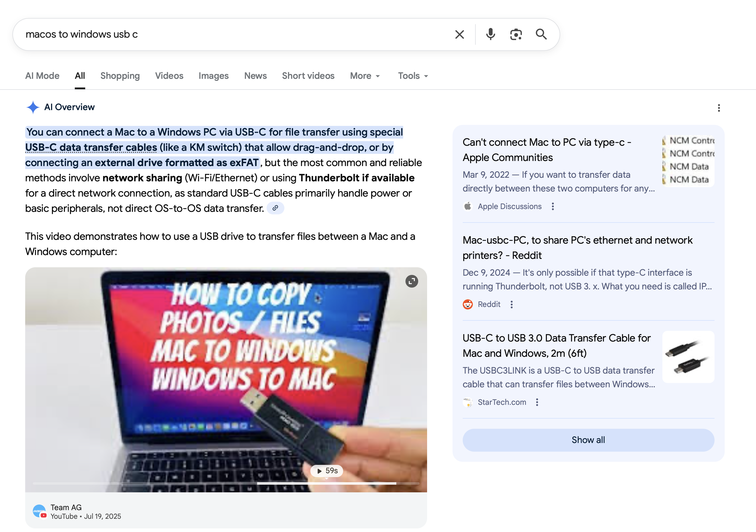
Task: Expand the video to fullscreen
Action: click(x=412, y=281)
